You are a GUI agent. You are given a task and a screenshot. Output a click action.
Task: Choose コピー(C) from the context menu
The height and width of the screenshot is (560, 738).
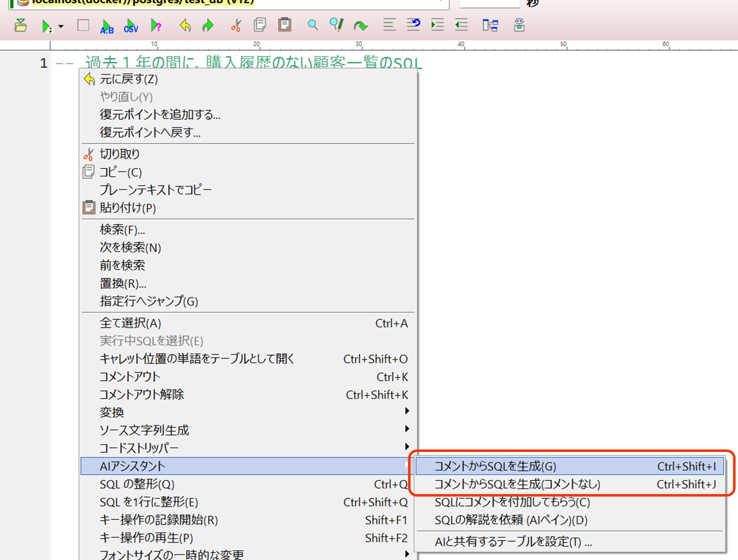point(248,172)
